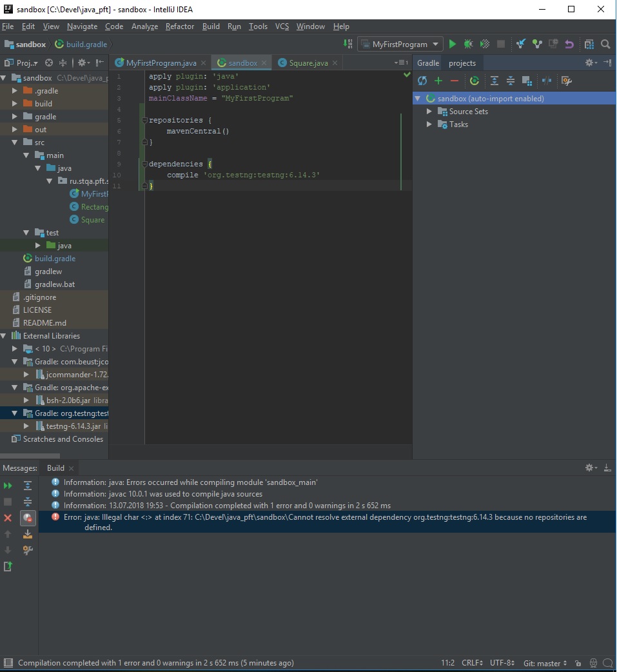Switch to Square.java editor tab
The width and height of the screenshot is (617, 672).
pos(308,63)
